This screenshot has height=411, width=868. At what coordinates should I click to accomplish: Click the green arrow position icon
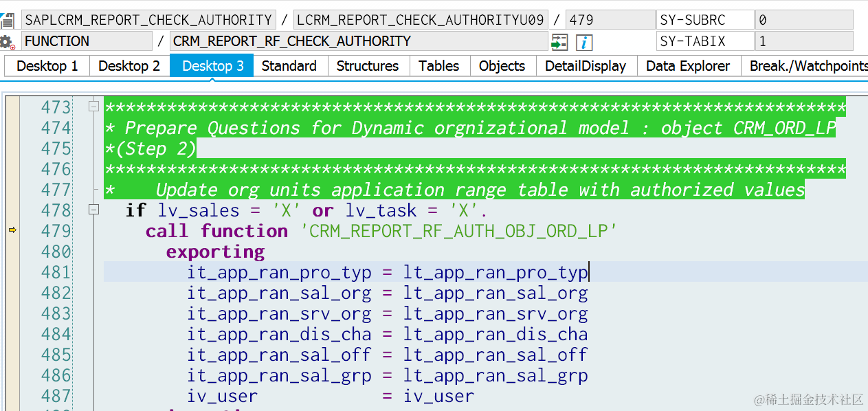(559, 42)
